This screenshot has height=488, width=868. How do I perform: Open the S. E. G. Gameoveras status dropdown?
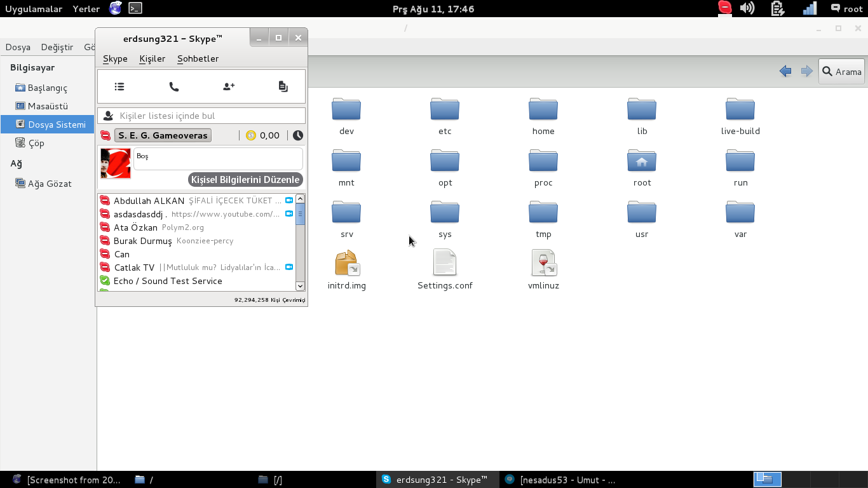tap(163, 135)
